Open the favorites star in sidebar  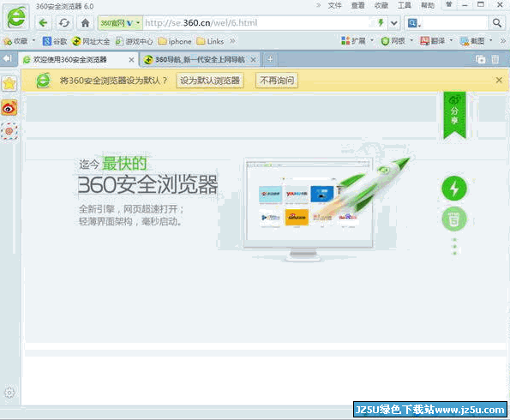(x=9, y=84)
